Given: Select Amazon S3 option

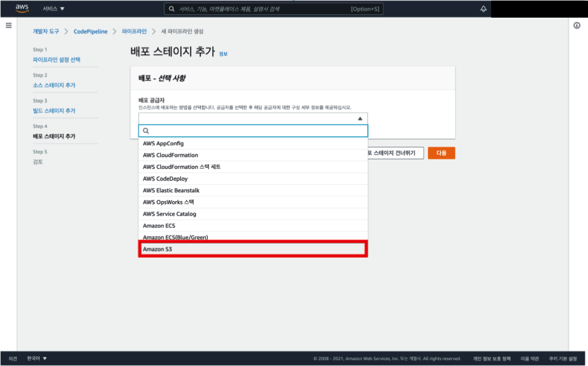Looking at the screenshot, I should pyautogui.click(x=253, y=249).
